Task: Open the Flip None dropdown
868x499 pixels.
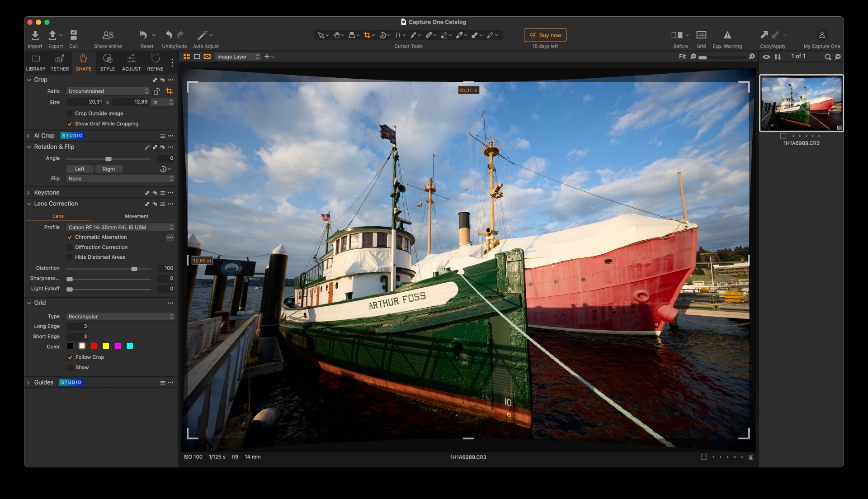Action: pyautogui.click(x=120, y=179)
